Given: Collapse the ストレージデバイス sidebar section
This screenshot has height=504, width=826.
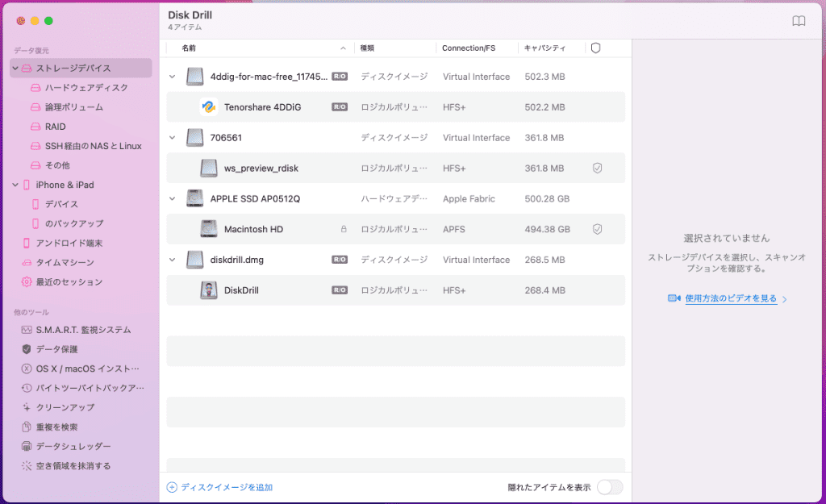Looking at the screenshot, I should click(15, 68).
